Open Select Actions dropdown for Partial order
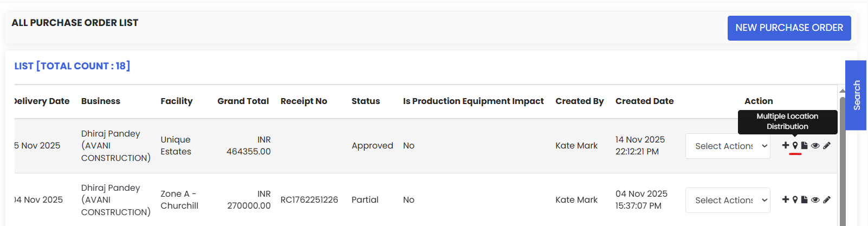Screen dimensions: 868x226 (x=728, y=200)
